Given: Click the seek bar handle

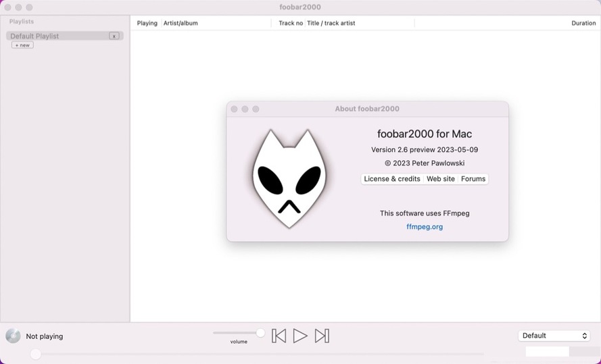Looking at the screenshot, I should point(36,354).
